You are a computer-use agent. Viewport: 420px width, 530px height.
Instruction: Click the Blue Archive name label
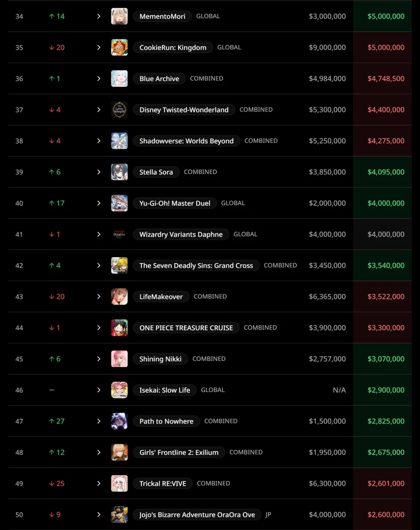159,79
